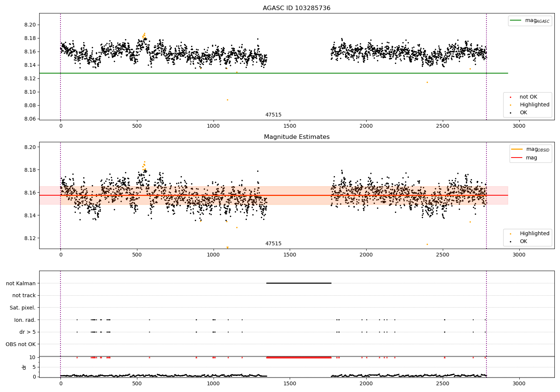Click the 'not OK' legend entry
This screenshot has width=560, height=392.
528,97
